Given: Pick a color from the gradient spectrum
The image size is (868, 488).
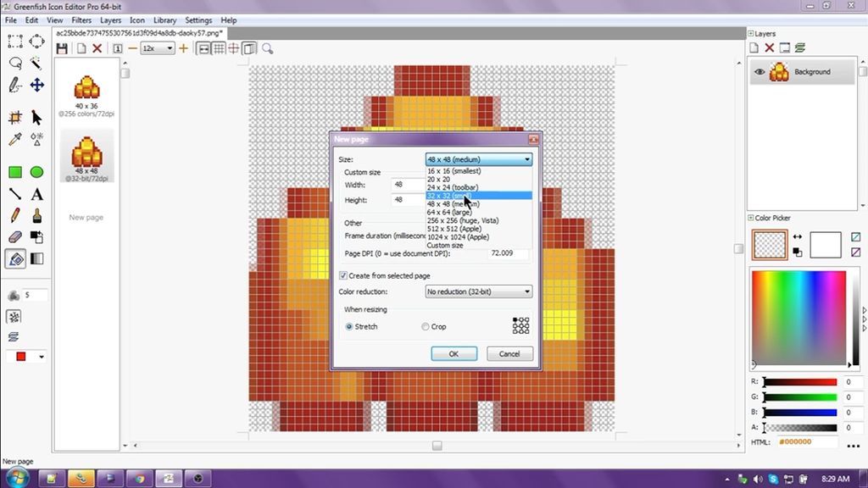Looking at the screenshot, I should point(801,318).
